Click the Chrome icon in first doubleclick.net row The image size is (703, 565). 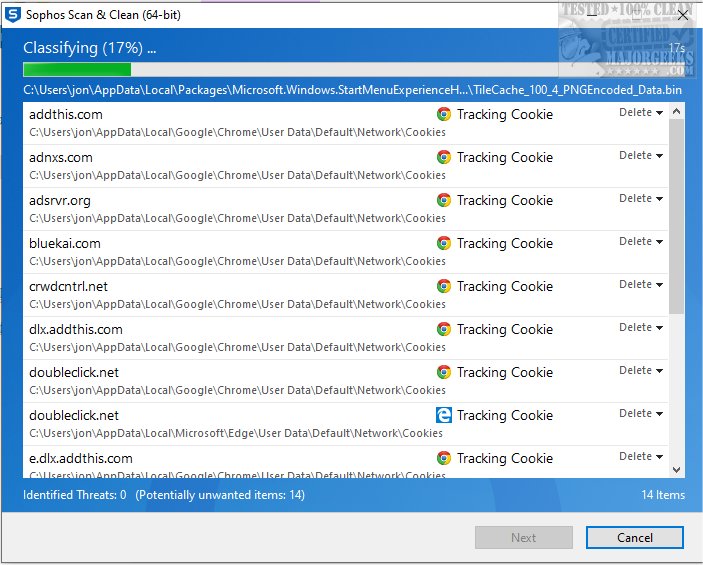(x=443, y=373)
